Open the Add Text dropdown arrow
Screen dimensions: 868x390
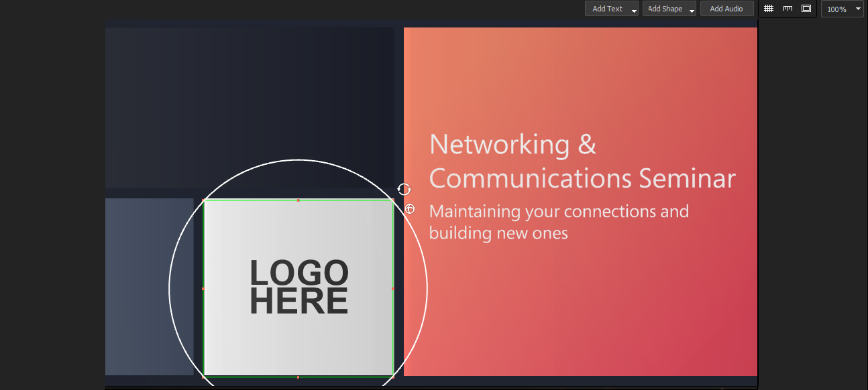(634, 10)
